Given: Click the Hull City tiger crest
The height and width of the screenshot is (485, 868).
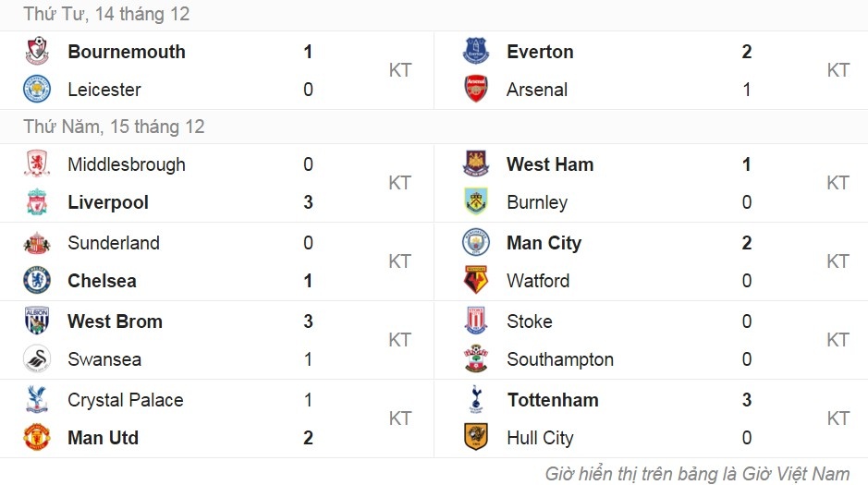Looking at the screenshot, I should pos(475,438).
